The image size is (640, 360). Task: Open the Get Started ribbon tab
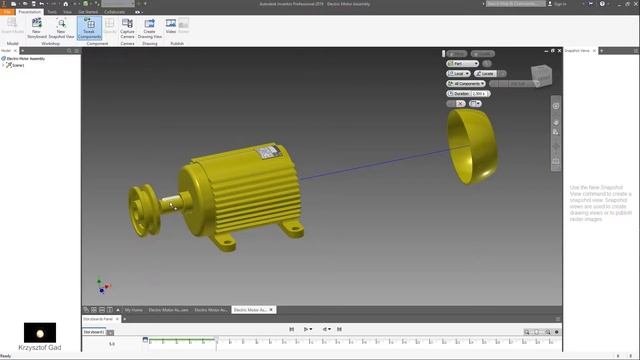tap(88, 12)
